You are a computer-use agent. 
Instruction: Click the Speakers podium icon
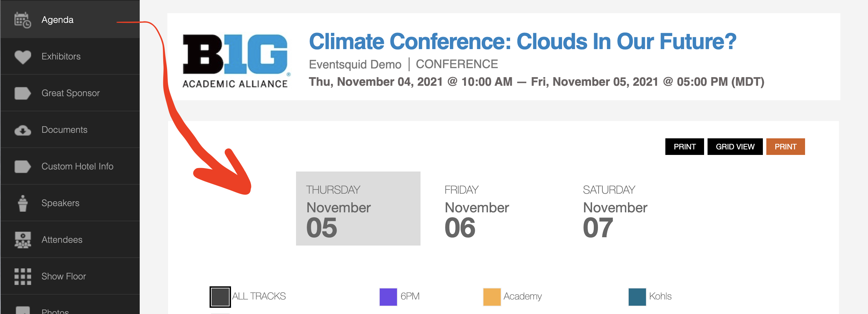point(22,203)
